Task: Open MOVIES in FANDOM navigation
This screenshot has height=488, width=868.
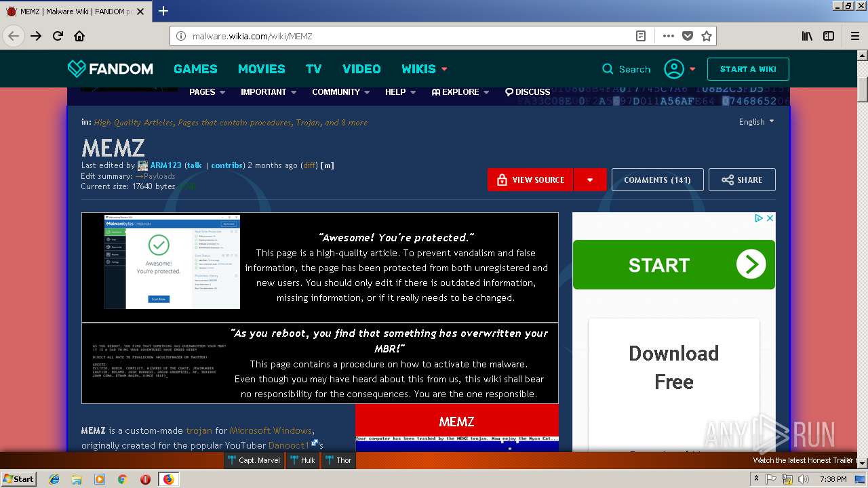Action: pyautogui.click(x=261, y=68)
